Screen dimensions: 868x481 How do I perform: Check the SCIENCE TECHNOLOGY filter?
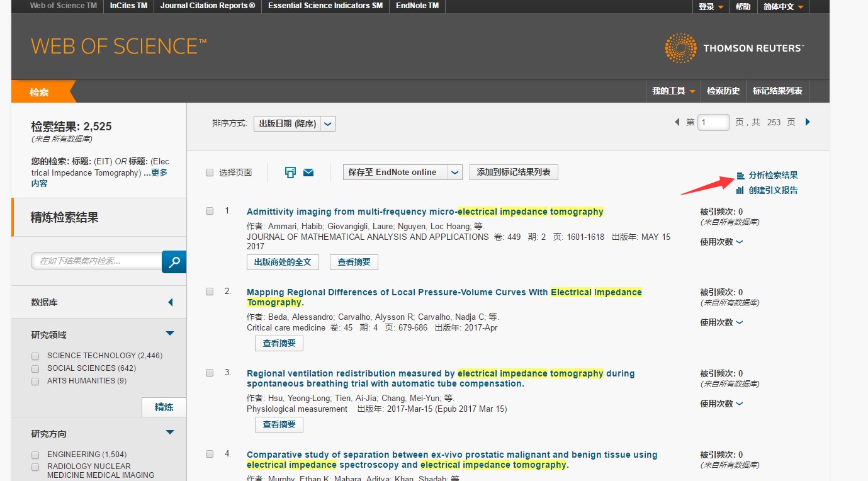click(x=35, y=356)
